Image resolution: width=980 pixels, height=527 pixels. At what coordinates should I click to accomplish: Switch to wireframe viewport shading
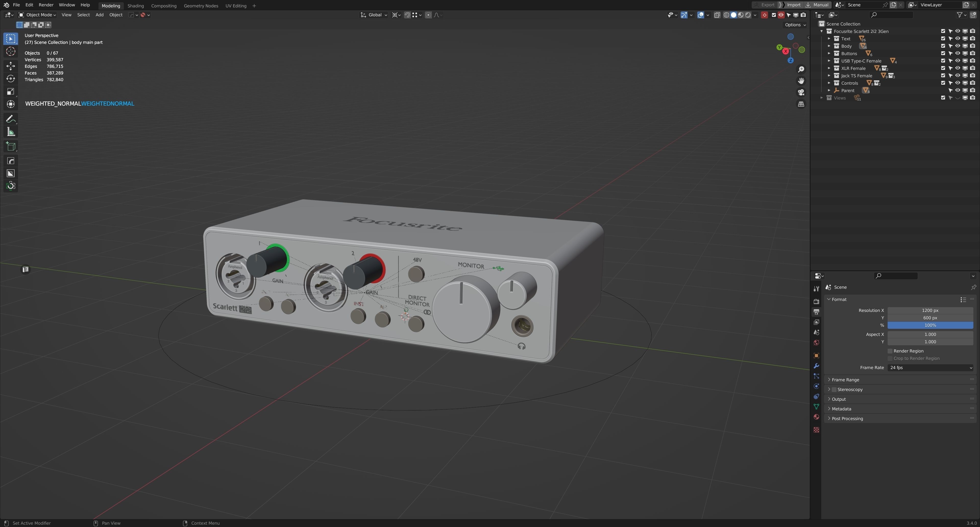[726, 15]
